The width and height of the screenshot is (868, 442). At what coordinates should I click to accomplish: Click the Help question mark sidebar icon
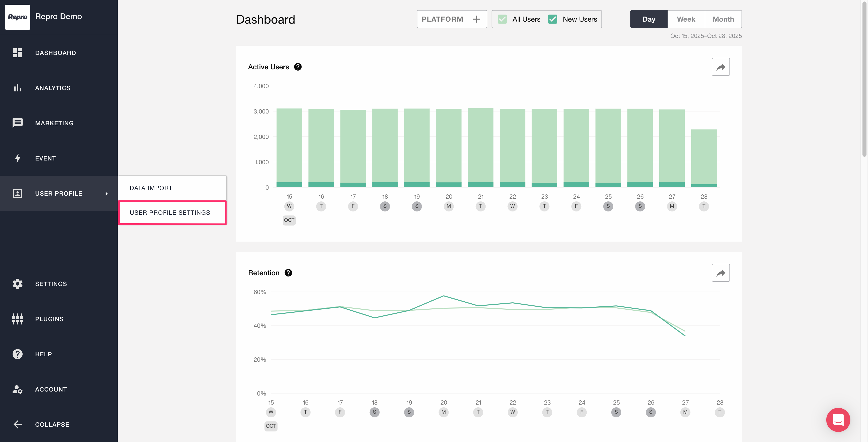(18, 354)
